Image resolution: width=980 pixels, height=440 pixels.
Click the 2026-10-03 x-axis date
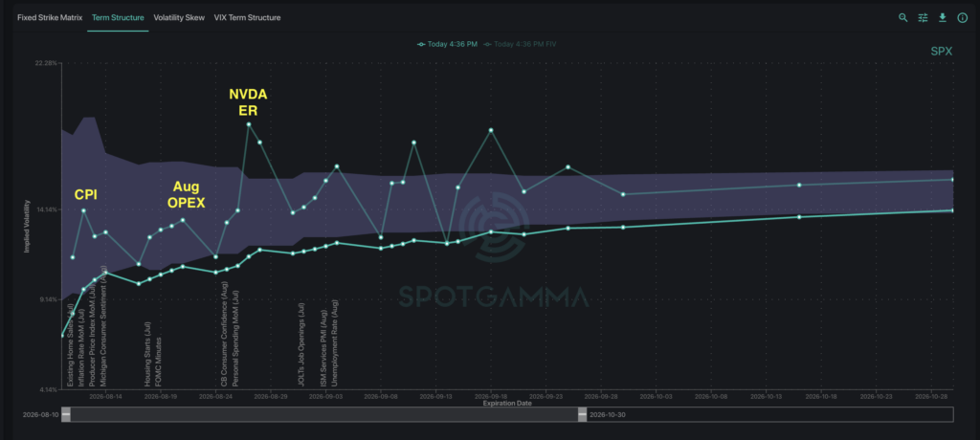pos(657,396)
